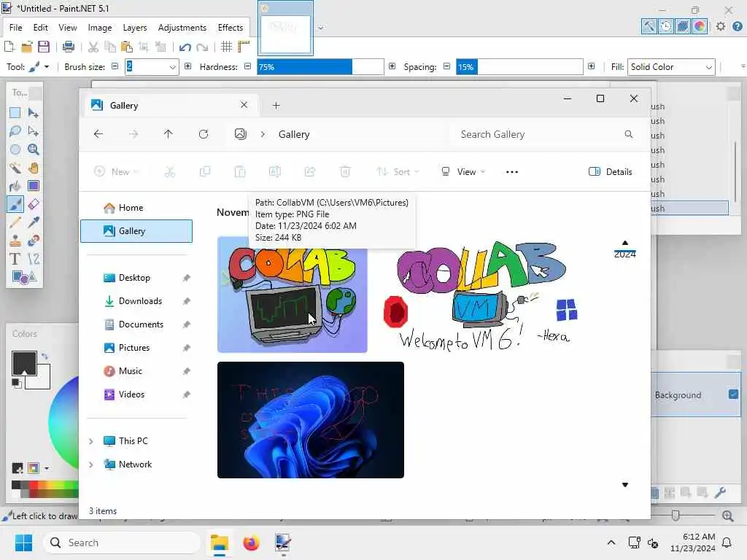Add a new Explorer tab
This screenshot has height=560, width=747.
(x=276, y=105)
